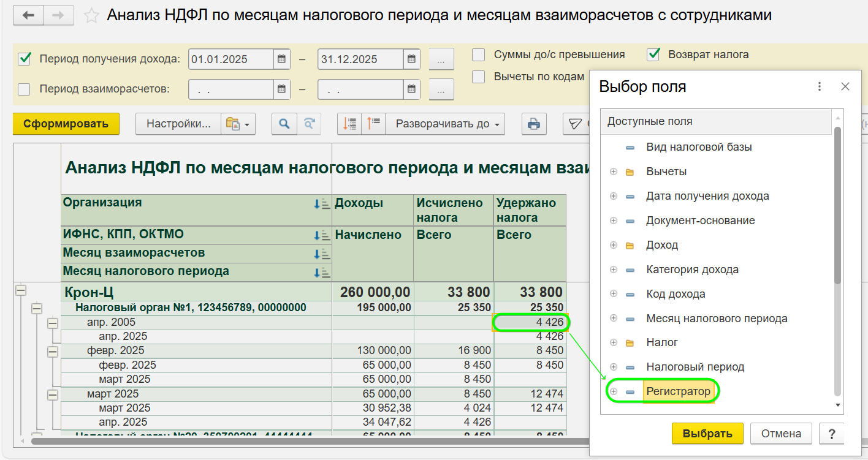Collapse all groups icon with up arrow

(x=373, y=124)
